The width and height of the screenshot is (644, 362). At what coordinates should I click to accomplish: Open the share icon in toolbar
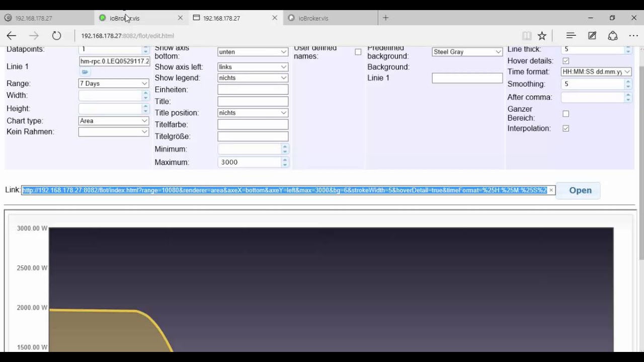click(613, 36)
